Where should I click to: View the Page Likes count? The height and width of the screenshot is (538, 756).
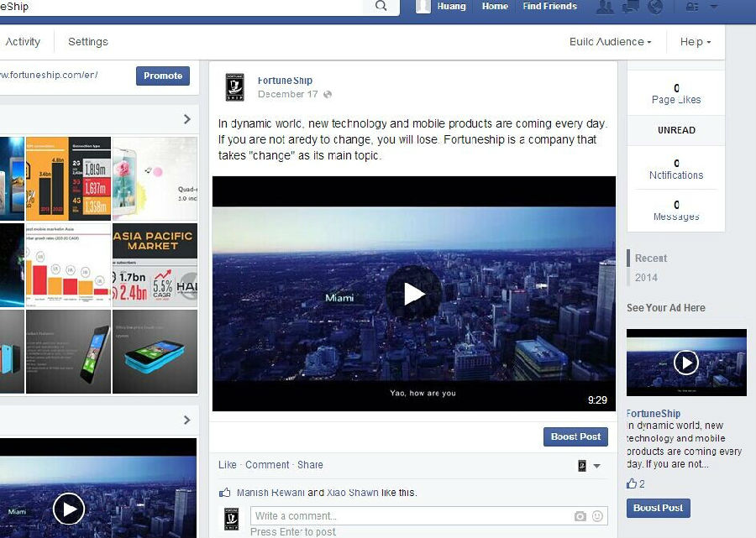[676, 94]
